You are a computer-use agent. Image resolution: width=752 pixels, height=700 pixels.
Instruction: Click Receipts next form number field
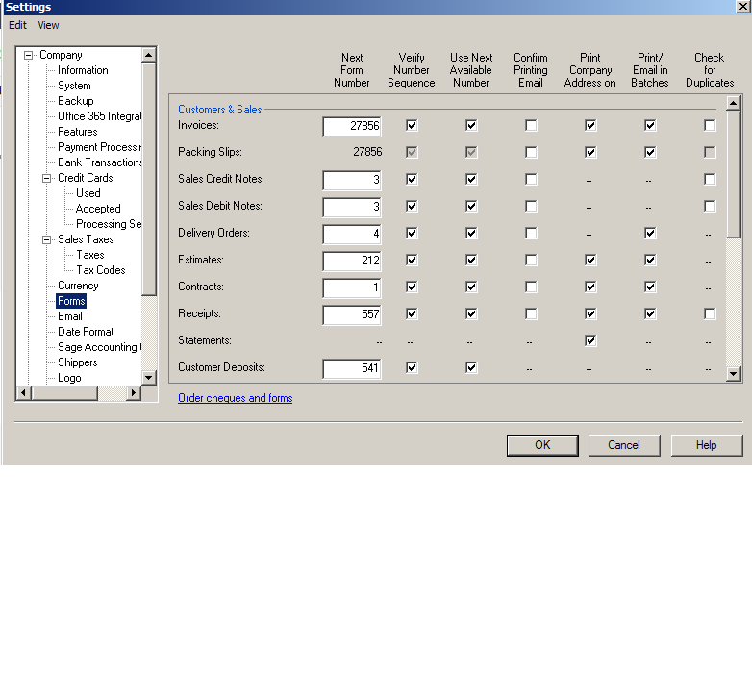point(352,314)
